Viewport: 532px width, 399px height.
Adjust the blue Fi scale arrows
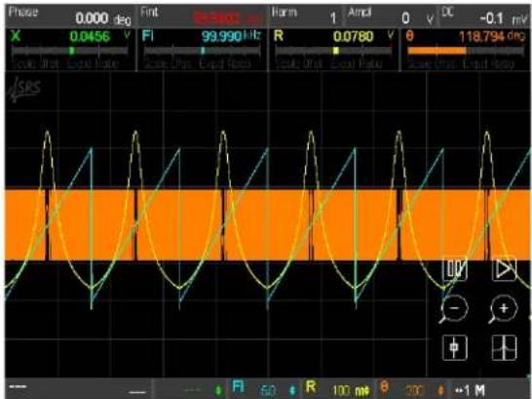point(292,390)
